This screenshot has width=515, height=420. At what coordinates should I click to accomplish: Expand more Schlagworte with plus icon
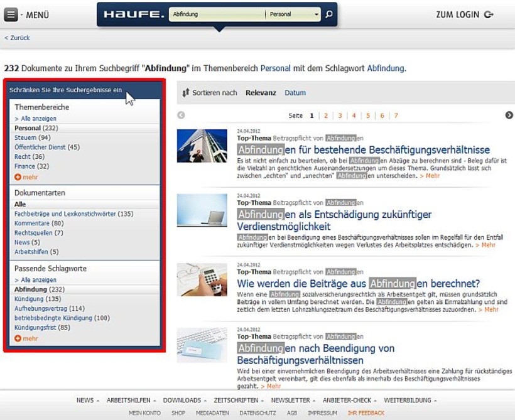tap(18, 338)
